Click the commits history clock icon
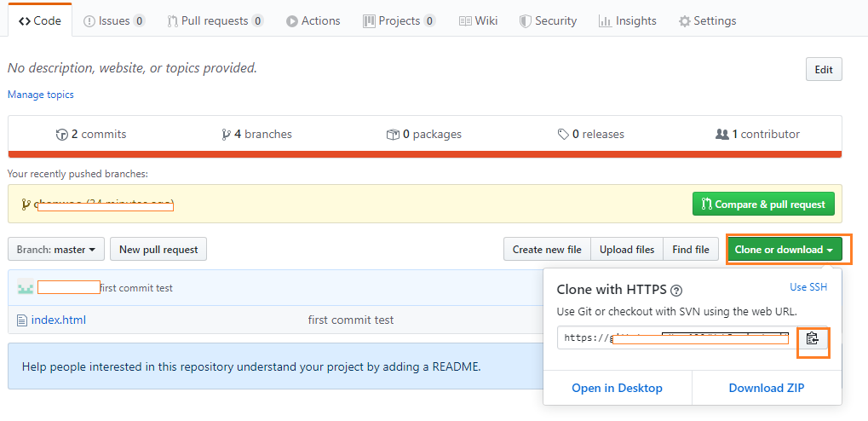 point(62,135)
